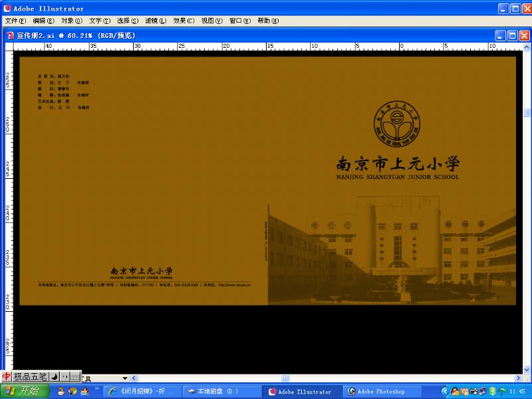Open the 效果(C) menu
Image resolution: width=532 pixels, height=399 pixels.
(x=184, y=21)
